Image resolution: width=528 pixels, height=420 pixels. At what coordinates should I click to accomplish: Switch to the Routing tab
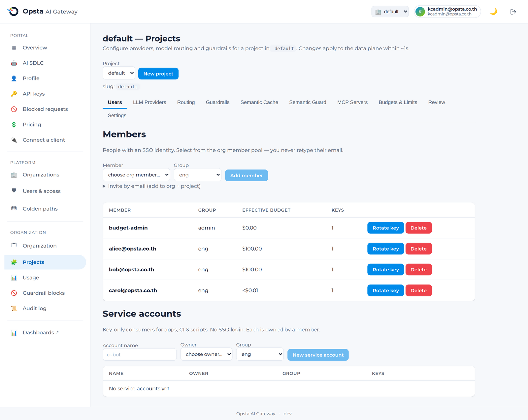point(186,102)
